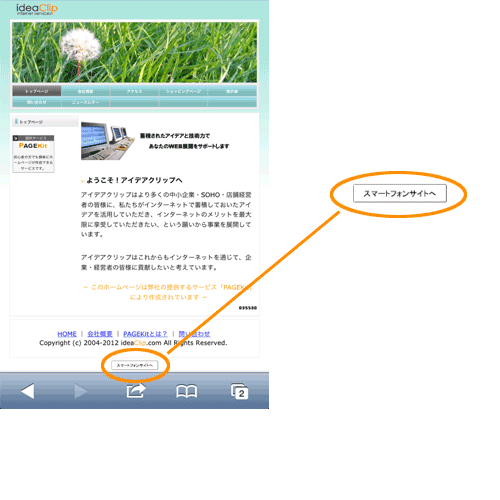
Task: Click the PAGEKit banner in sidebar
Action: pos(33,154)
